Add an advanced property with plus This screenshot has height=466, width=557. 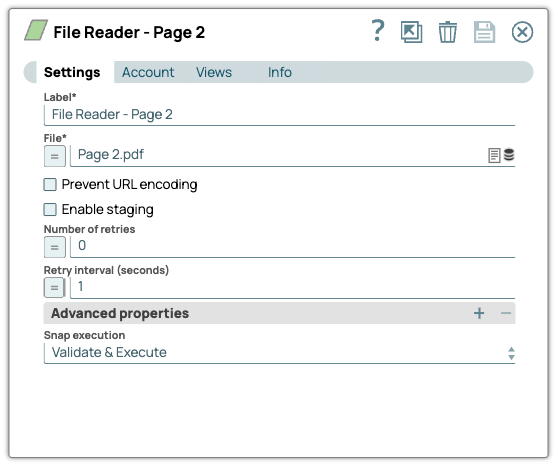[479, 313]
